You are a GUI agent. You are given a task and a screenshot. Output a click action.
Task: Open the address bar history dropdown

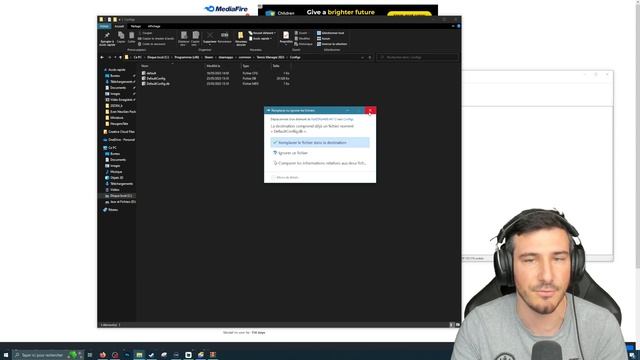(x=362, y=58)
